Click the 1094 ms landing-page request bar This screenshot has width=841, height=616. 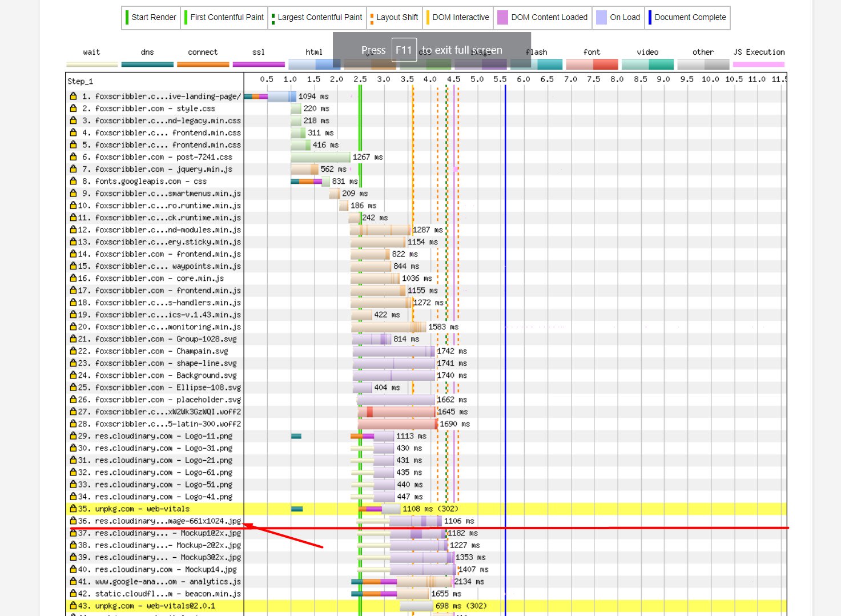tap(270, 96)
